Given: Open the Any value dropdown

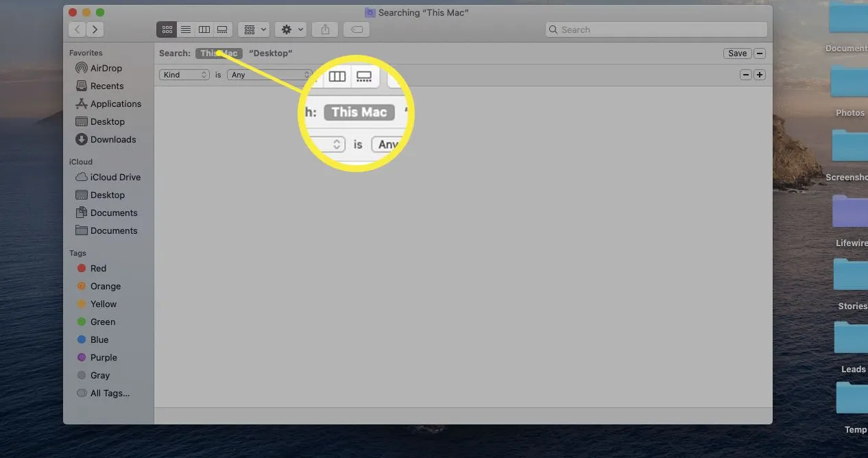Looking at the screenshot, I should [269, 75].
